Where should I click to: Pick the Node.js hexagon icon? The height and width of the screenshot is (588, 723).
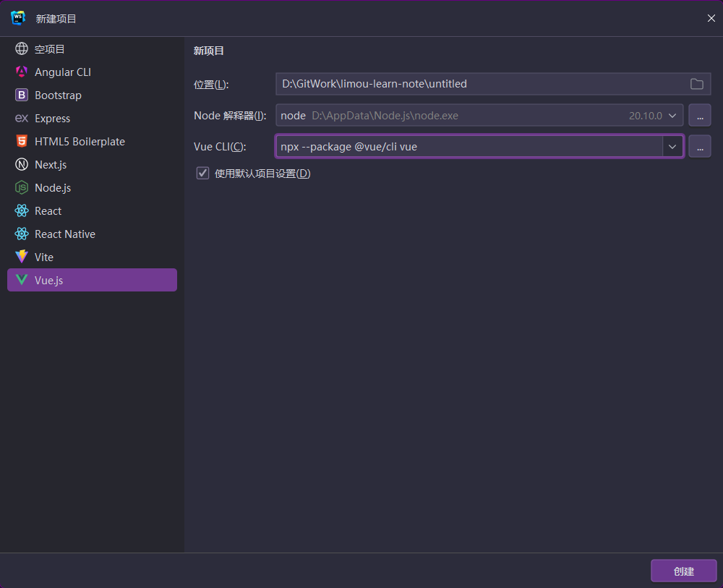tap(22, 188)
